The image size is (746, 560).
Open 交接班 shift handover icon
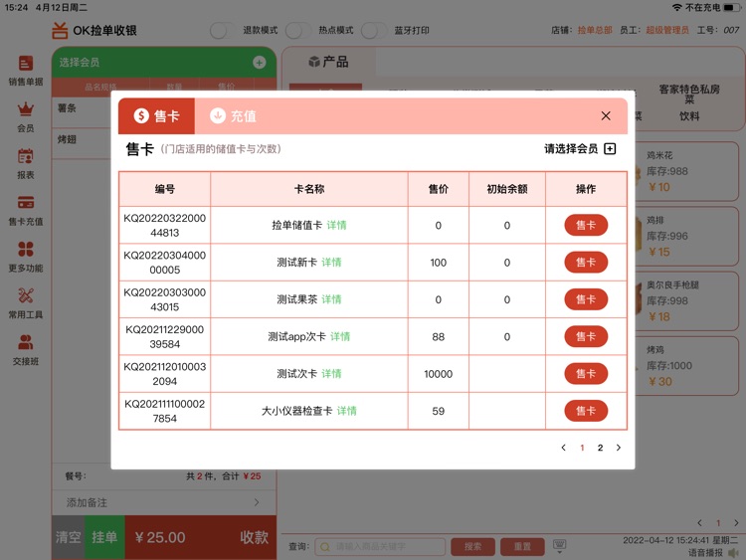[26, 342]
